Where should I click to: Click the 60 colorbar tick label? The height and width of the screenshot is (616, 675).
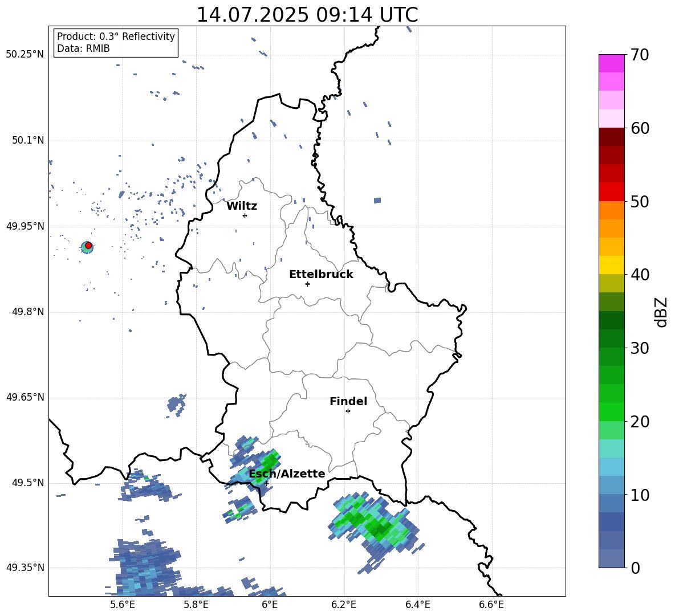pos(640,128)
